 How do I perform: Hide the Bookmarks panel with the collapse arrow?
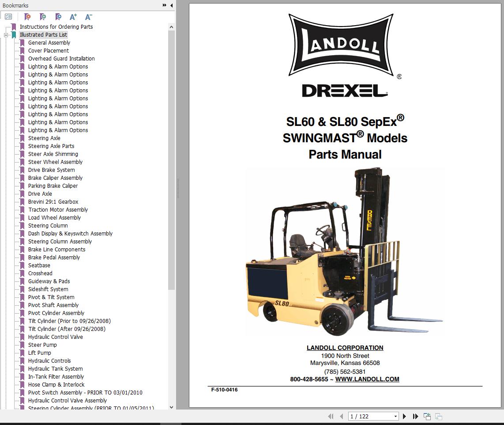pyautogui.click(x=171, y=5)
